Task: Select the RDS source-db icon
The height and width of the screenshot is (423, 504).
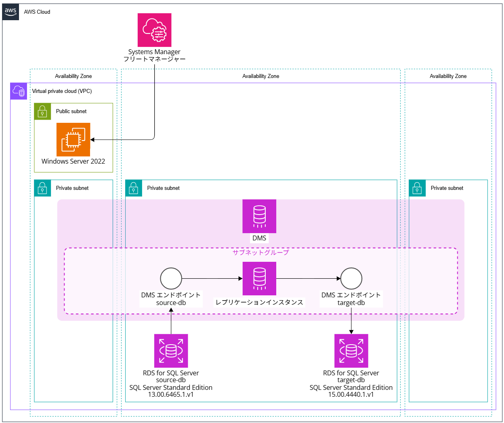Action: [171, 351]
